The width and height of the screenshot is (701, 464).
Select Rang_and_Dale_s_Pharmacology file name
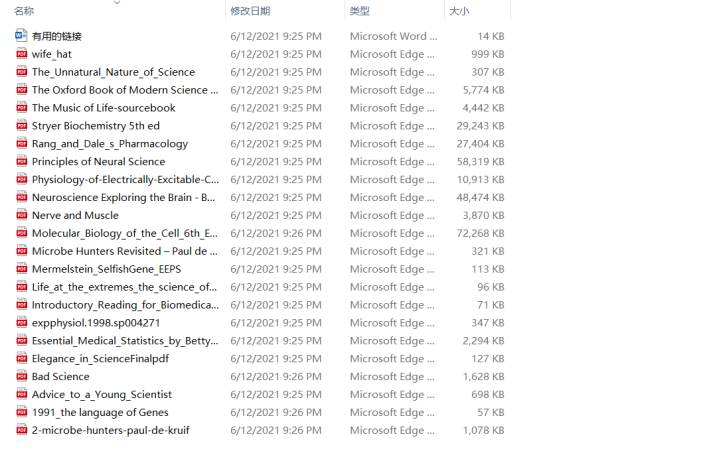(110, 143)
